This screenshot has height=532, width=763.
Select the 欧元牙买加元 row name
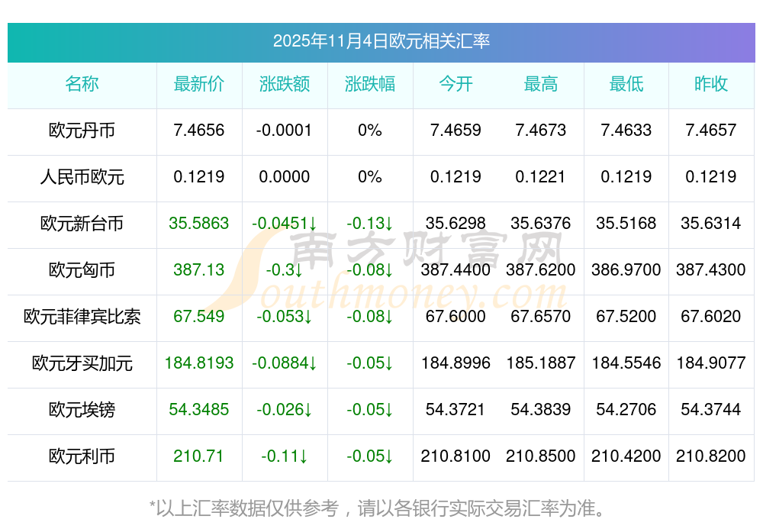tap(82, 363)
